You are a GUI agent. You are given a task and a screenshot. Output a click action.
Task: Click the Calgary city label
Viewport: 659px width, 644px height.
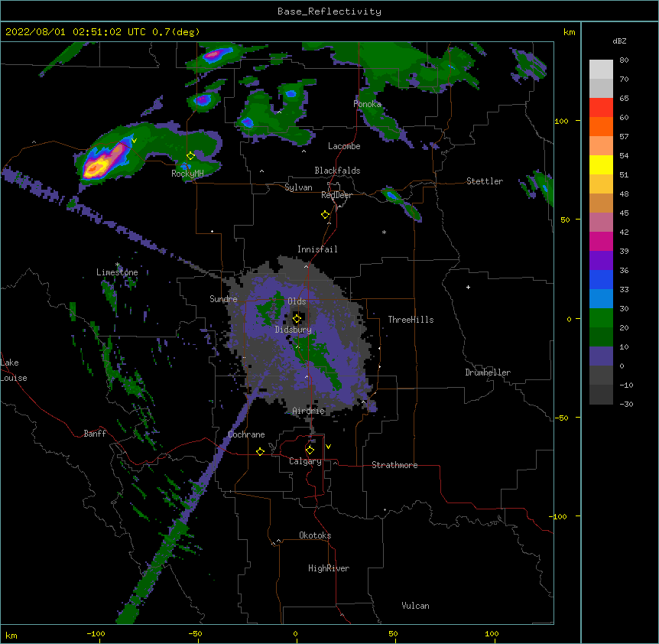pyautogui.click(x=306, y=461)
